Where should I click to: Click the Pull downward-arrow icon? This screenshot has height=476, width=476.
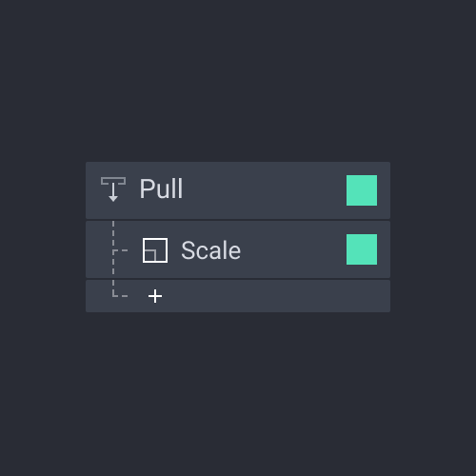[113, 189]
